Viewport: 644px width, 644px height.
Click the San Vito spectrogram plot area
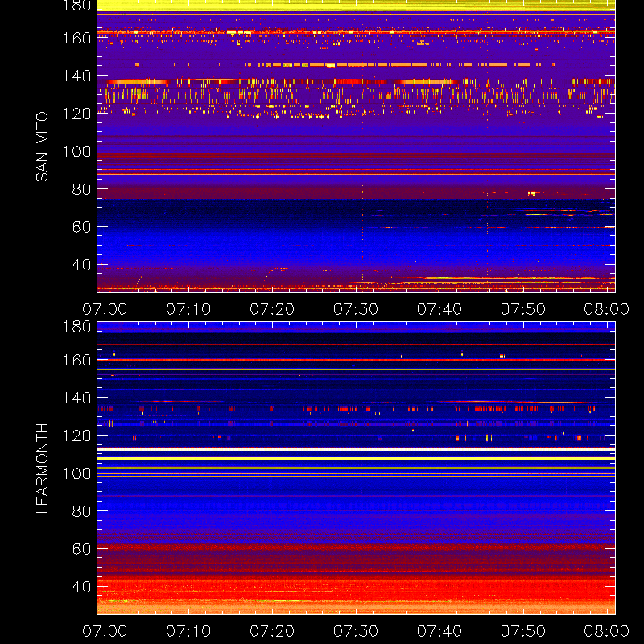click(356, 147)
